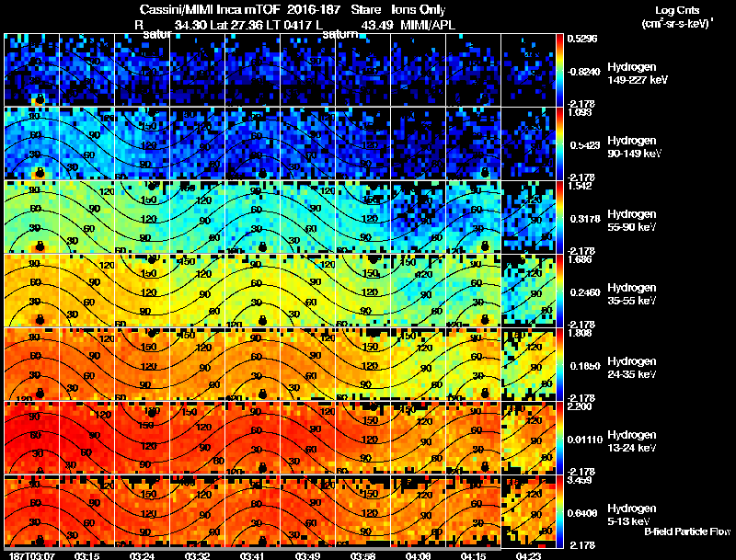Click the '03:58' time axis label
This screenshot has width=736, height=560.
click(362, 555)
